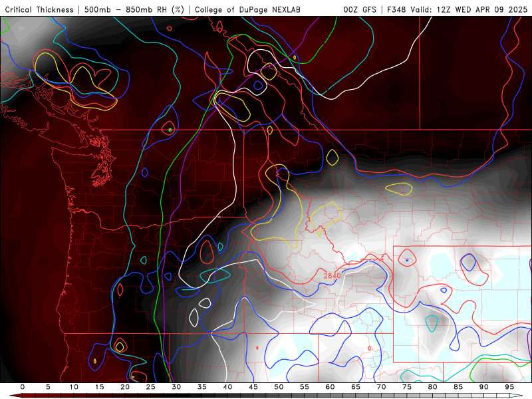This screenshot has height=399, width=532.
Task: Click the "50" value on the color scale
Action: (x=279, y=387)
